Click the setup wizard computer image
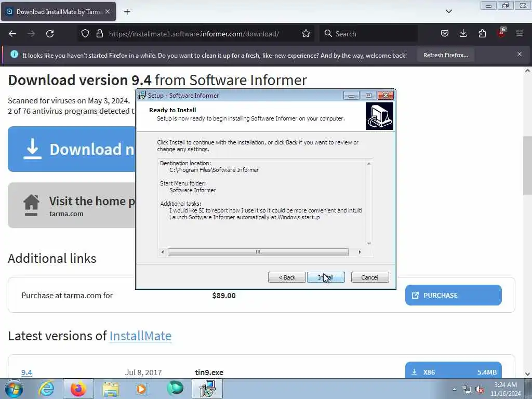This screenshot has height=399, width=532. pyautogui.click(x=379, y=116)
